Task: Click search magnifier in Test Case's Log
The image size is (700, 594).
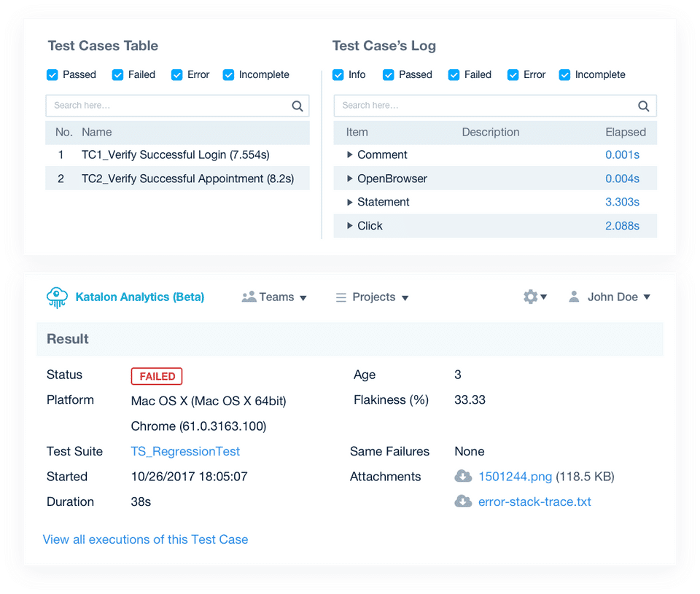Action: pyautogui.click(x=643, y=106)
